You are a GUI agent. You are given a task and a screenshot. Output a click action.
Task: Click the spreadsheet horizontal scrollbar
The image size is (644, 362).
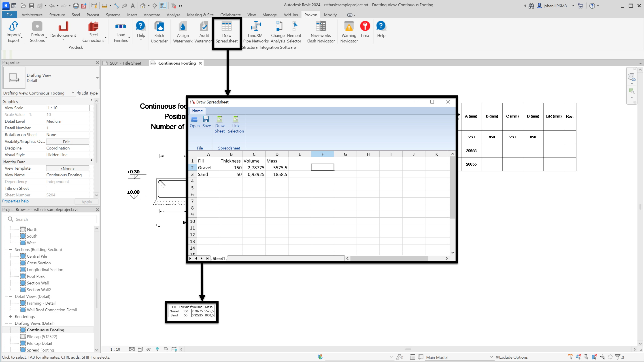[x=389, y=258]
